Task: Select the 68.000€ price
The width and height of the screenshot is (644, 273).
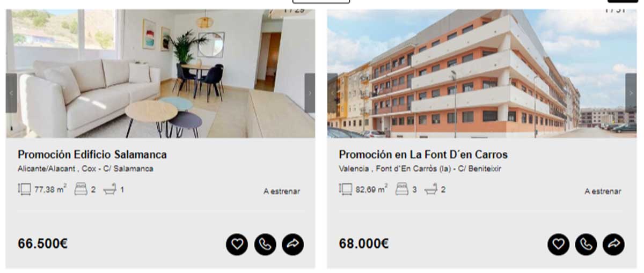Action: [364, 244]
